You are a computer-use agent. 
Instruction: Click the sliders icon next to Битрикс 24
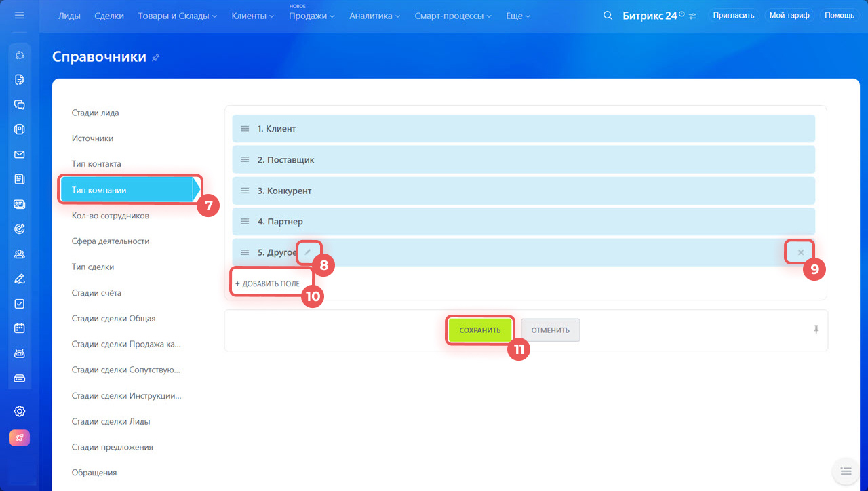[x=692, y=16]
